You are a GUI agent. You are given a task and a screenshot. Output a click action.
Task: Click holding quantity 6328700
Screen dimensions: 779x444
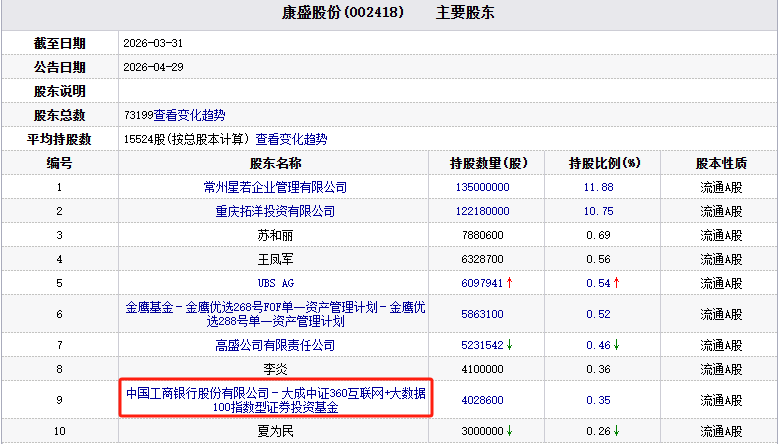coord(482,259)
